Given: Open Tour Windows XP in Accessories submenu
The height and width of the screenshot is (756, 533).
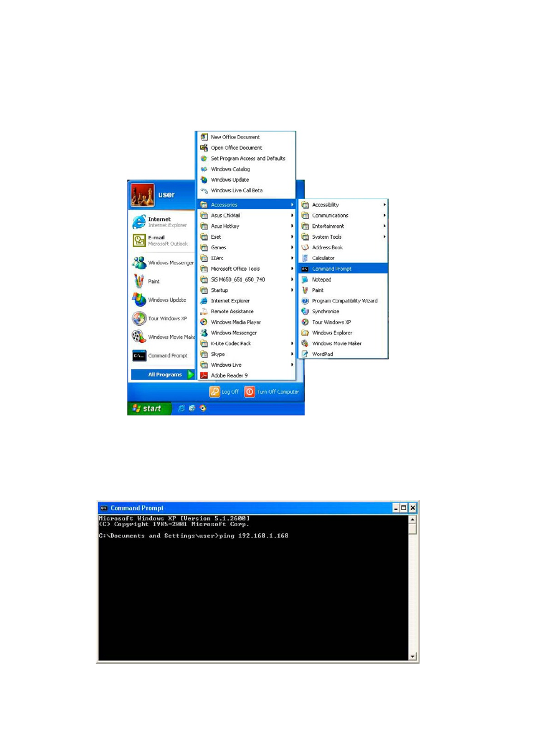Looking at the screenshot, I should 343,322.
